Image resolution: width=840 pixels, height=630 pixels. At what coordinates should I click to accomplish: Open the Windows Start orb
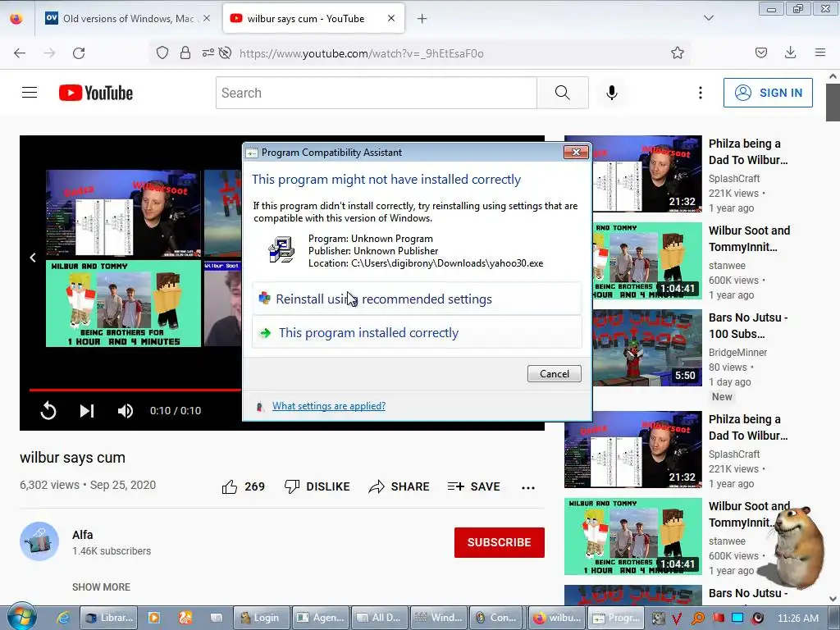22,617
